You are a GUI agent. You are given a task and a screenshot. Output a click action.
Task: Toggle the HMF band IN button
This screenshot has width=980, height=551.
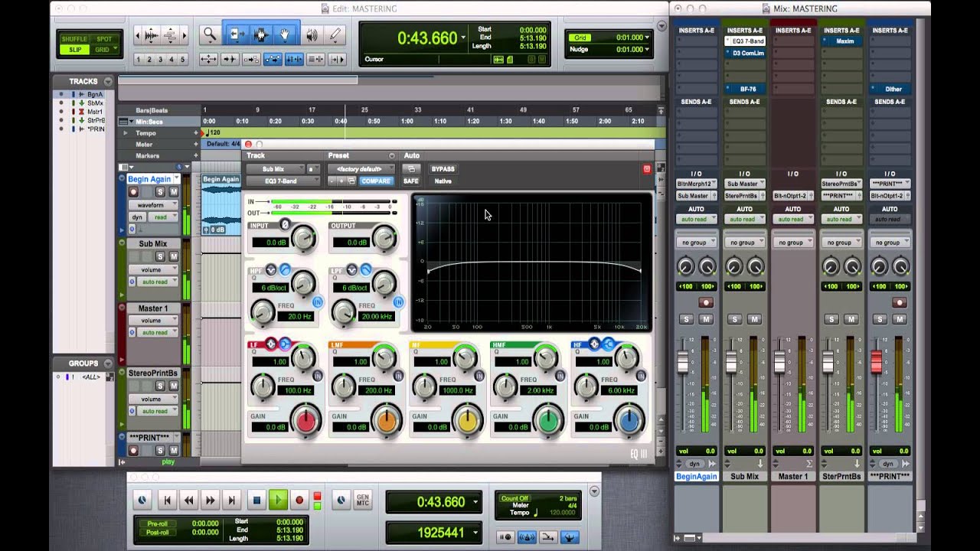[560, 376]
